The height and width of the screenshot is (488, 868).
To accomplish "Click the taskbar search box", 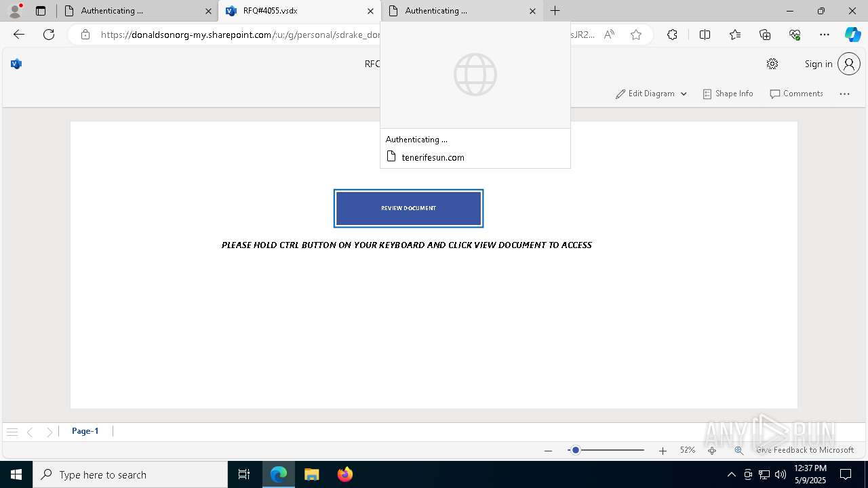I will tap(130, 474).
